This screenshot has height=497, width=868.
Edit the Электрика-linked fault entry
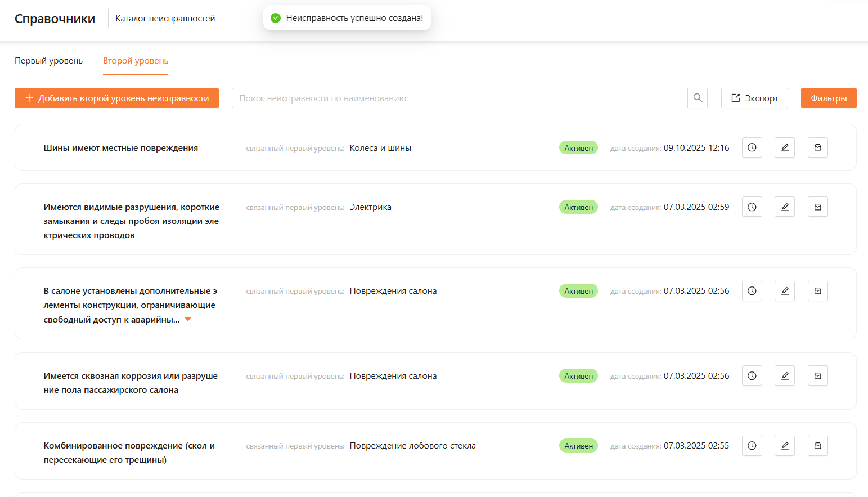785,207
